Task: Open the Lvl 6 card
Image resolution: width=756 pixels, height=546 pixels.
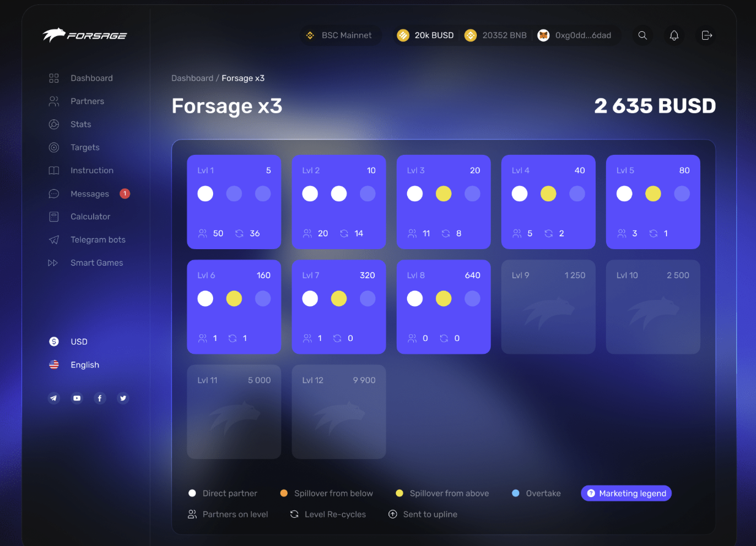Action: 234,307
